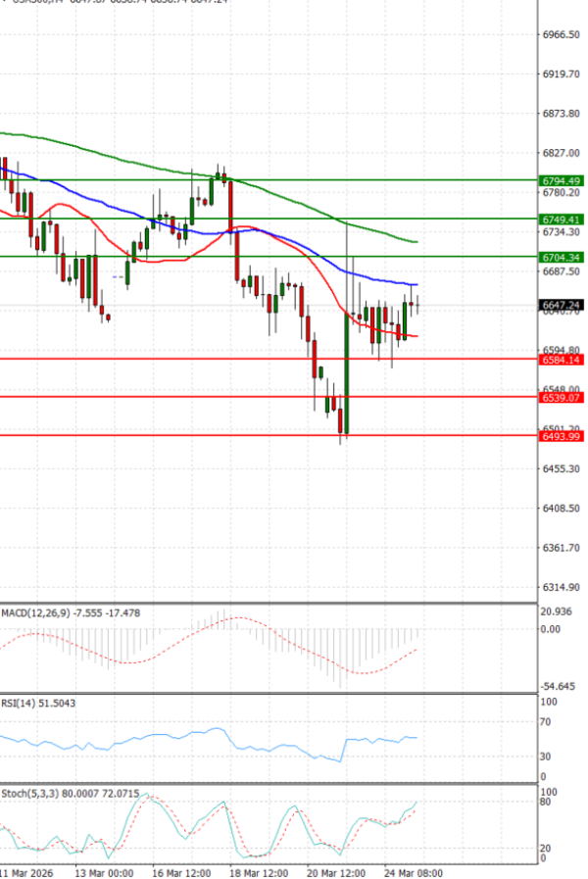Image resolution: width=588 pixels, height=879 pixels.
Task: Click the 24 Mar 08:00 time label
Action: [x=415, y=871]
